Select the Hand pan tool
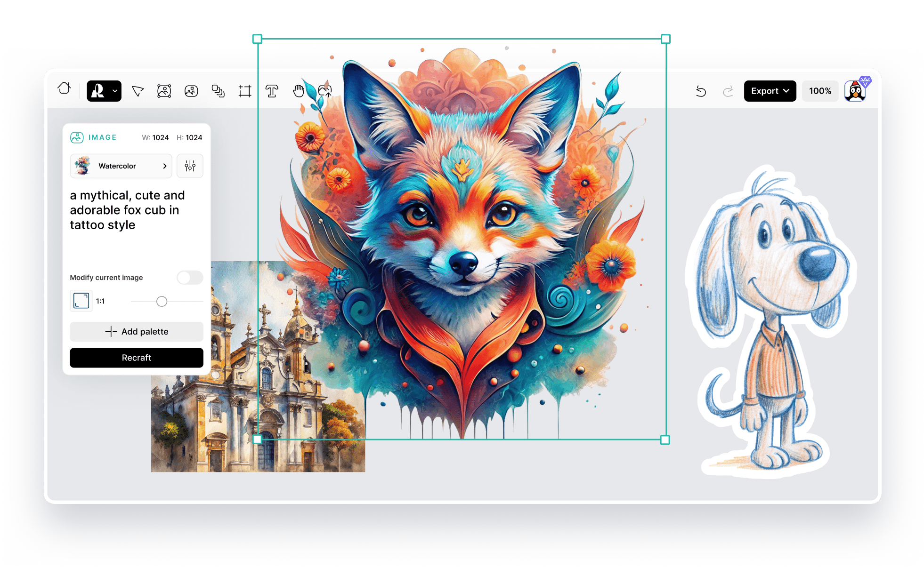 tap(299, 91)
